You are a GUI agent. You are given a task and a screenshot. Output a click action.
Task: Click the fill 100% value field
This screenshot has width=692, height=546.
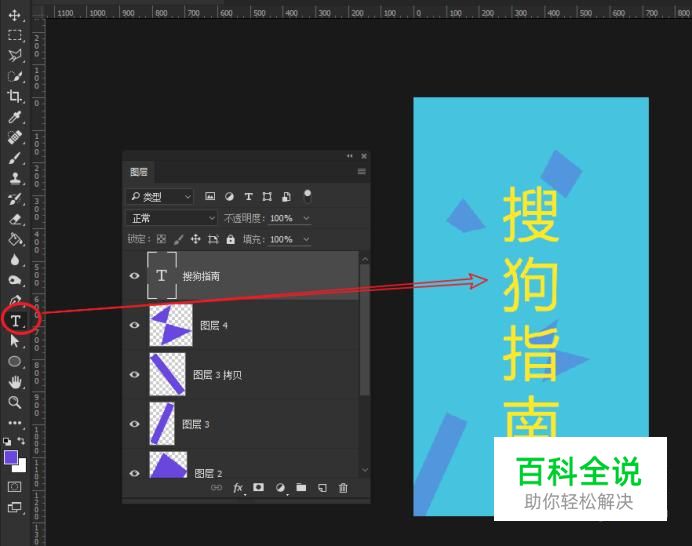[281, 239]
